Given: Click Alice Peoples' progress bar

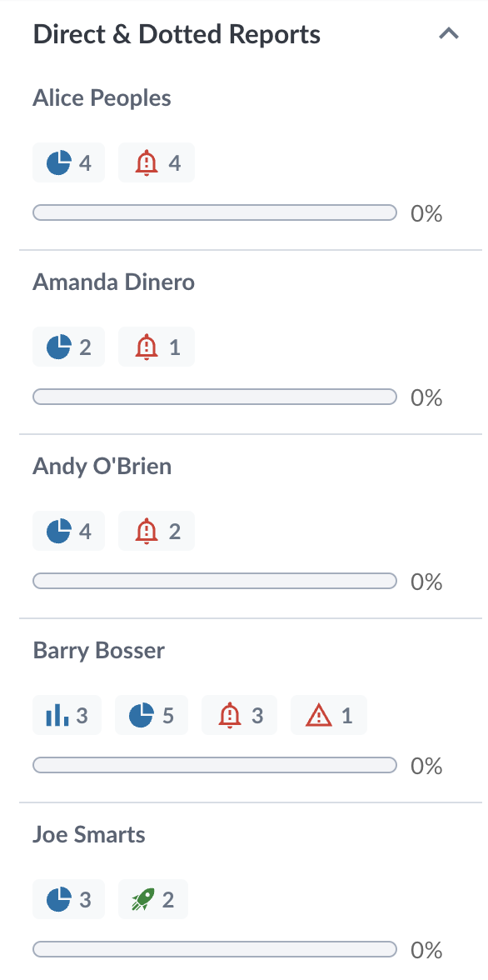Looking at the screenshot, I should point(214,212).
